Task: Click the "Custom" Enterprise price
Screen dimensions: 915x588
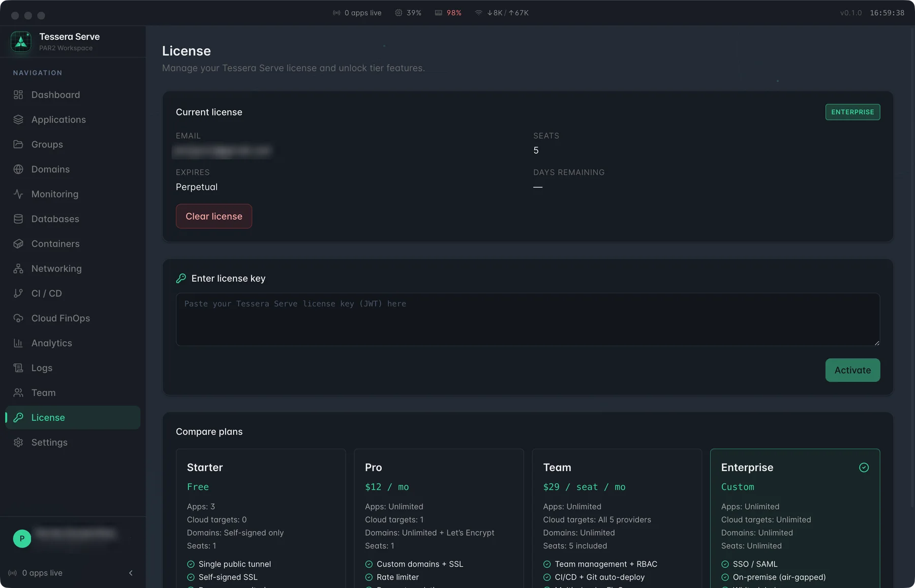Action: pyautogui.click(x=738, y=487)
